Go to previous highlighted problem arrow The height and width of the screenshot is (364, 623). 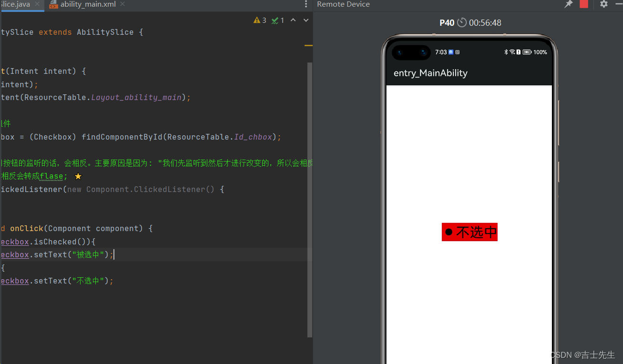click(x=293, y=20)
